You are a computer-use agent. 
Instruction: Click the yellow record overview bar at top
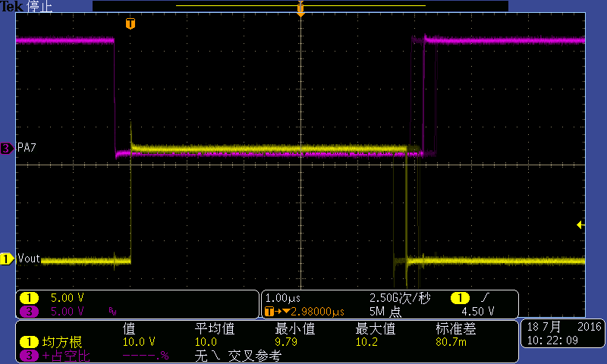300,6
